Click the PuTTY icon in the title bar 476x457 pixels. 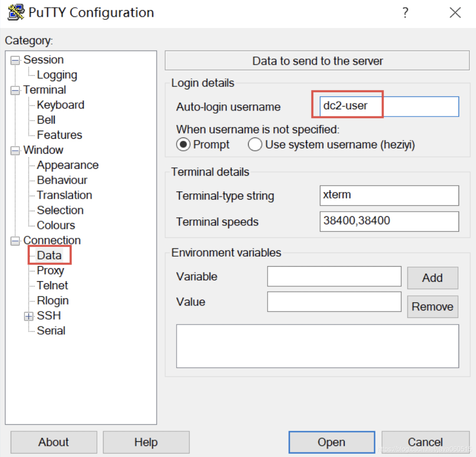point(16,12)
